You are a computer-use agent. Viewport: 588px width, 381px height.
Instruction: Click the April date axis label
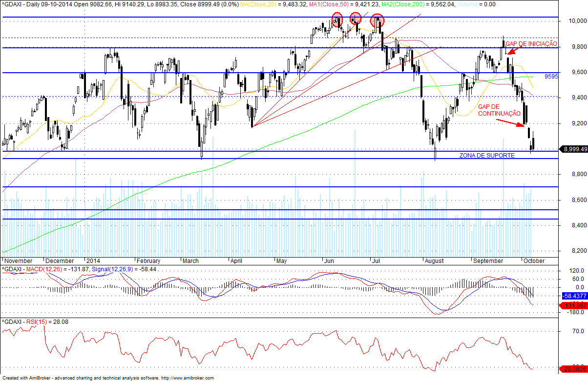pos(237,261)
